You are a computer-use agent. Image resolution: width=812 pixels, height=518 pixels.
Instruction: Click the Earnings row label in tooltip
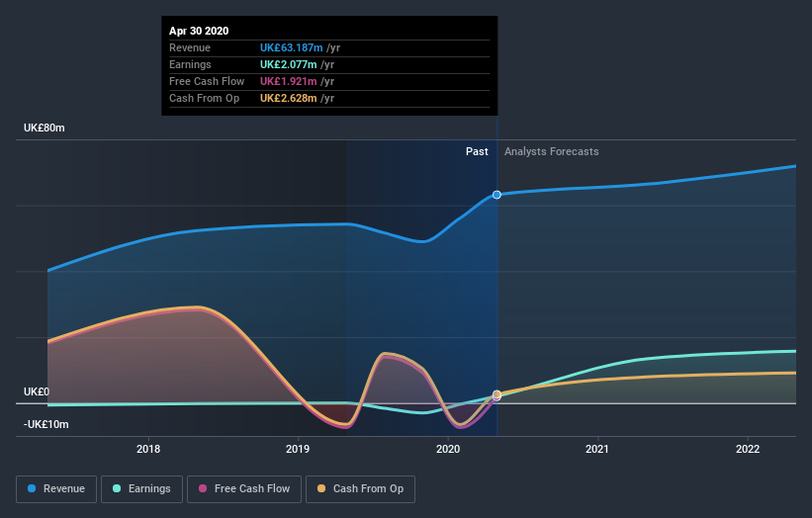point(190,64)
